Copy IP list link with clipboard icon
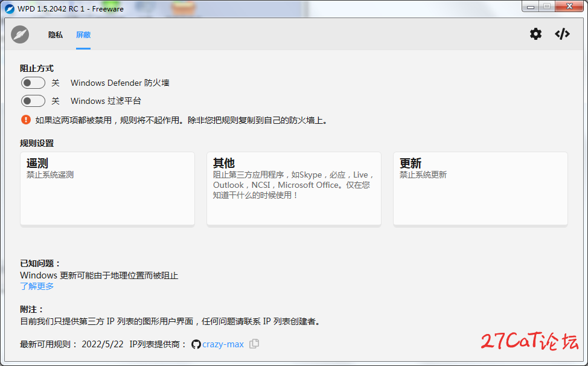The image size is (588, 366). [x=254, y=344]
